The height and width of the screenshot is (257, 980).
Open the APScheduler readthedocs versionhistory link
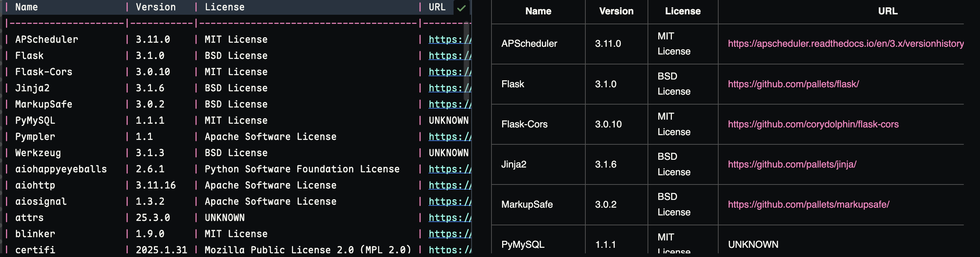point(846,43)
